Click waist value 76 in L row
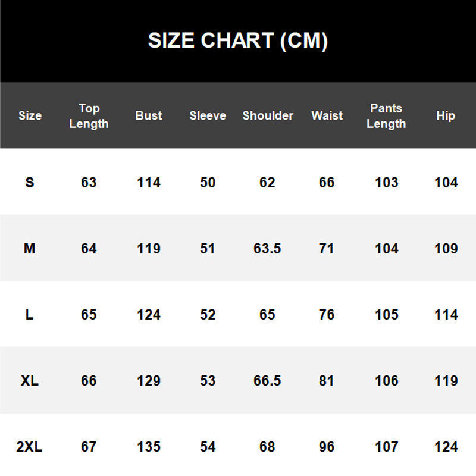This screenshot has height=476, width=476. click(x=327, y=314)
